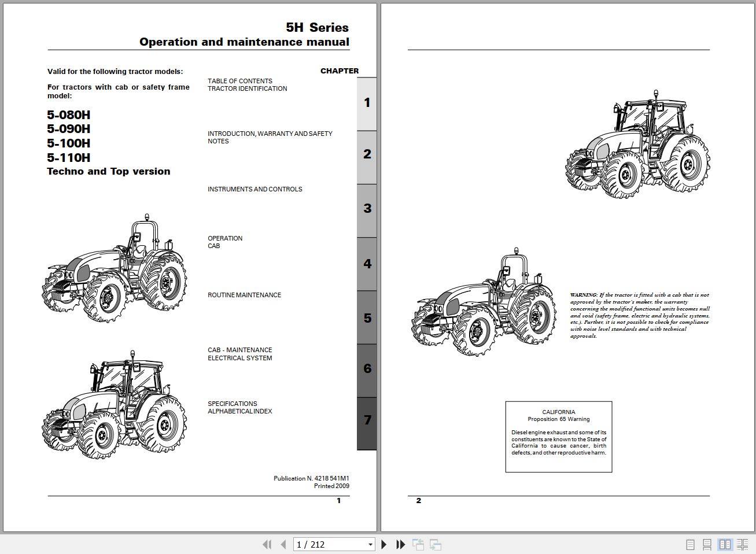Go to the next page
Image resolution: width=756 pixels, height=554 pixels.
pyautogui.click(x=384, y=544)
